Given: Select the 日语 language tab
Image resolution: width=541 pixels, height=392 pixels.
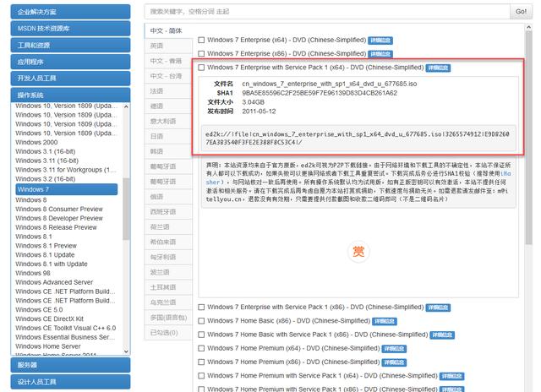Looking at the screenshot, I should 168,136.
